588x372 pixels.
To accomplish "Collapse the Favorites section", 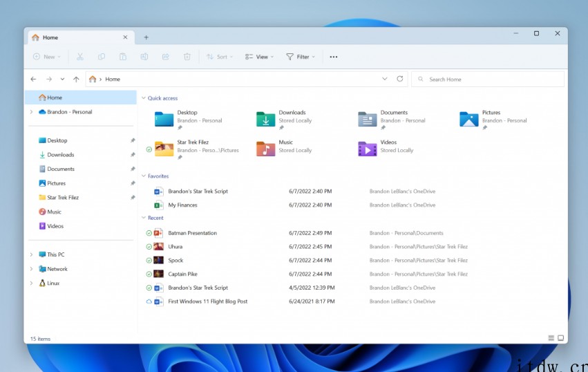I will [143, 176].
